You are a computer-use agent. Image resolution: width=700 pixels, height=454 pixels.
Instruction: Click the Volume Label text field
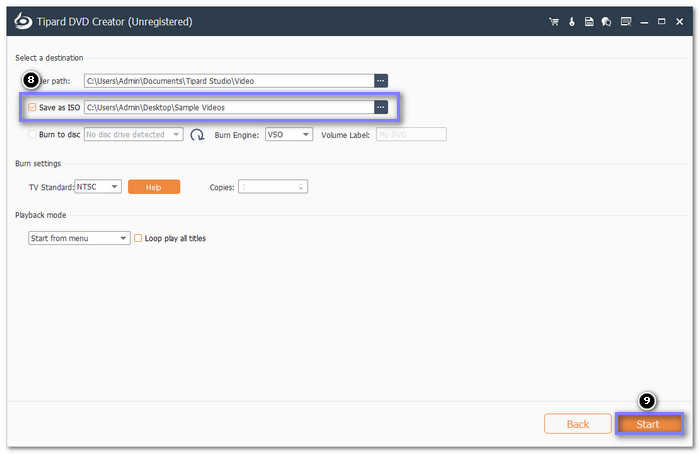[411, 134]
